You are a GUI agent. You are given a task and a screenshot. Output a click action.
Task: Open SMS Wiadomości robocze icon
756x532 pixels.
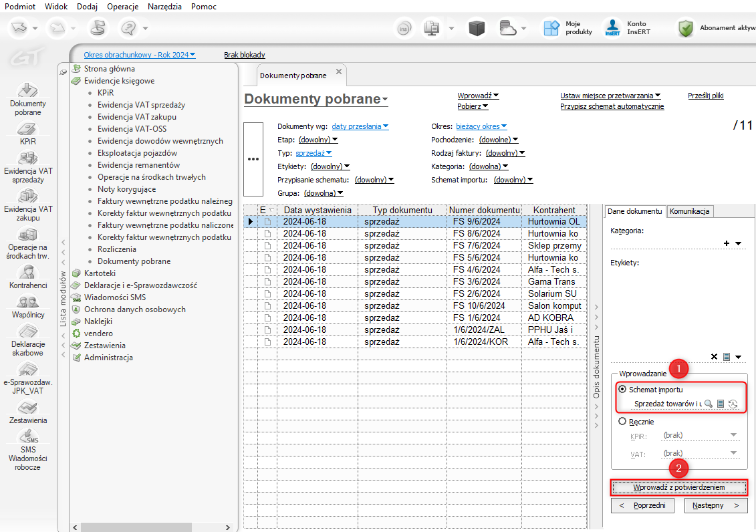click(28, 437)
